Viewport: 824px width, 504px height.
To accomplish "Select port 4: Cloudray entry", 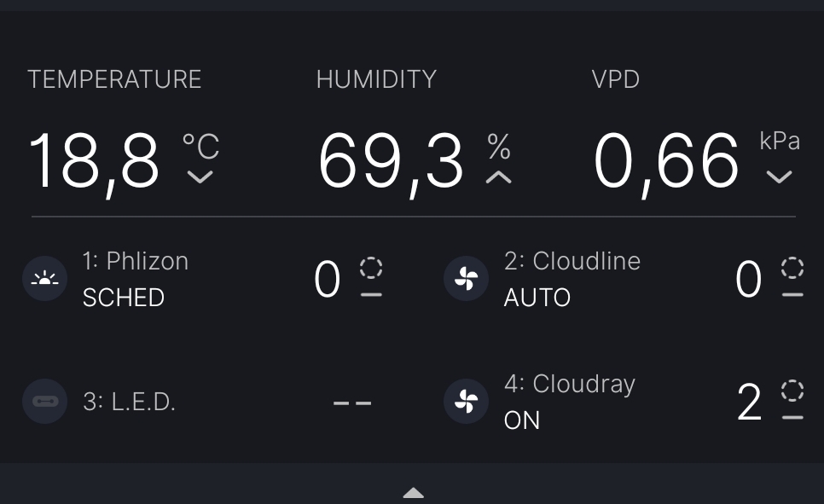I will [x=569, y=384].
